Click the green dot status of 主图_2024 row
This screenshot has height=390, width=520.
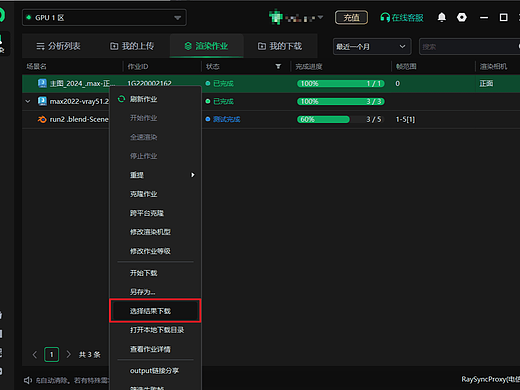(208, 83)
